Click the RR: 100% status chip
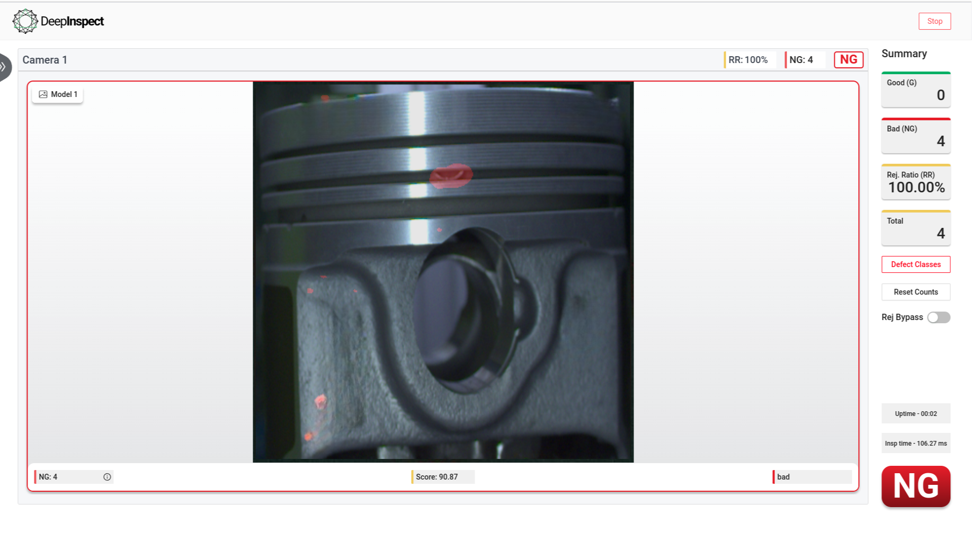Viewport: 980px width, 558px height. [x=749, y=60]
